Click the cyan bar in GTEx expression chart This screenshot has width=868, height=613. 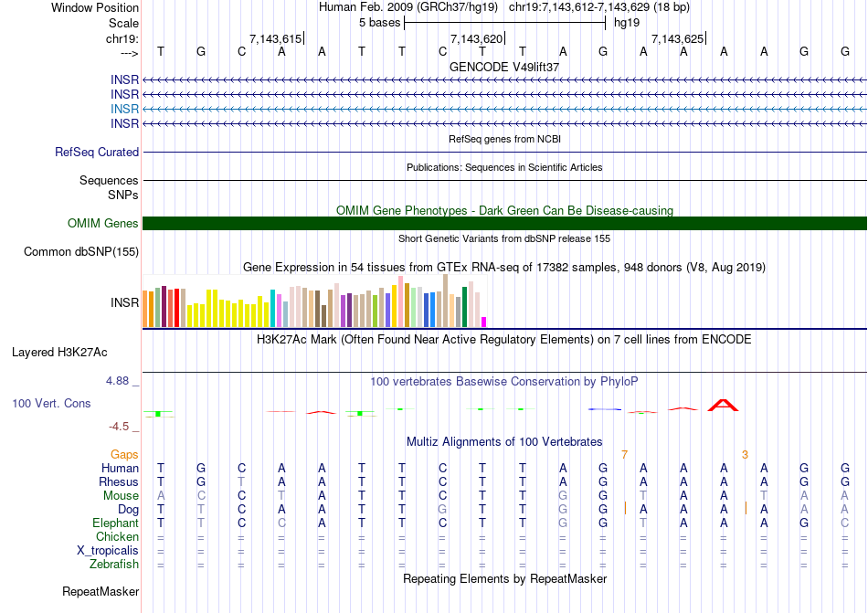(x=273, y=309)
